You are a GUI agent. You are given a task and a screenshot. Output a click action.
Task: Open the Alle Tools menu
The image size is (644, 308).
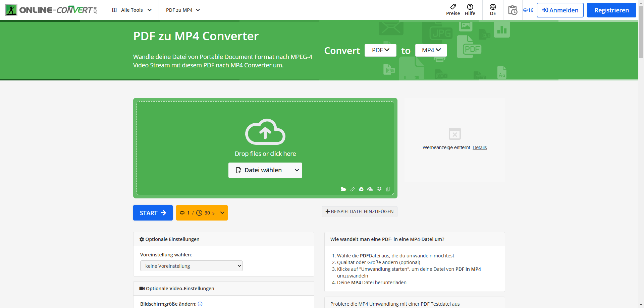(132, 10)
